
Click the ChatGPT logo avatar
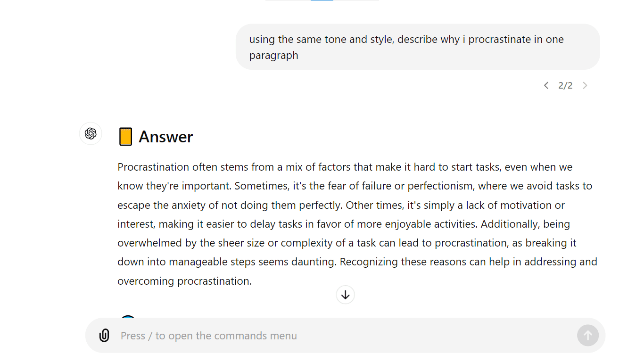91,134
